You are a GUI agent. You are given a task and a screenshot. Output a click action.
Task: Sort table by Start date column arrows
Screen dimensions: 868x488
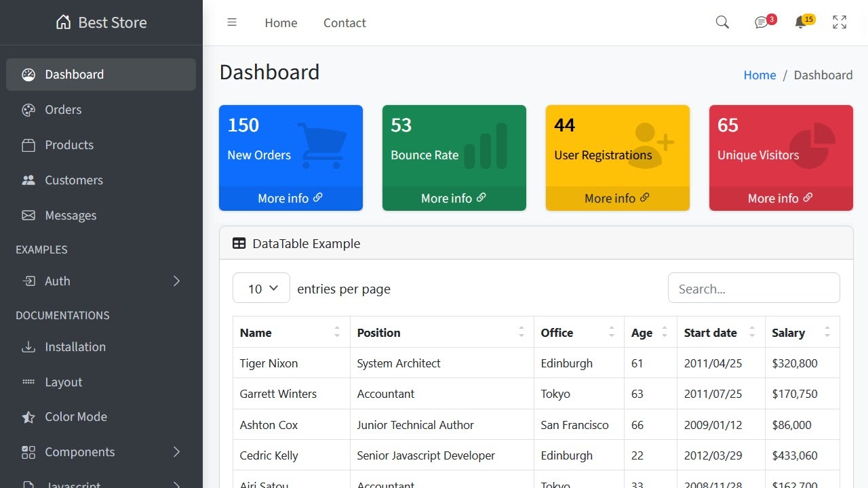coord(752,332)
